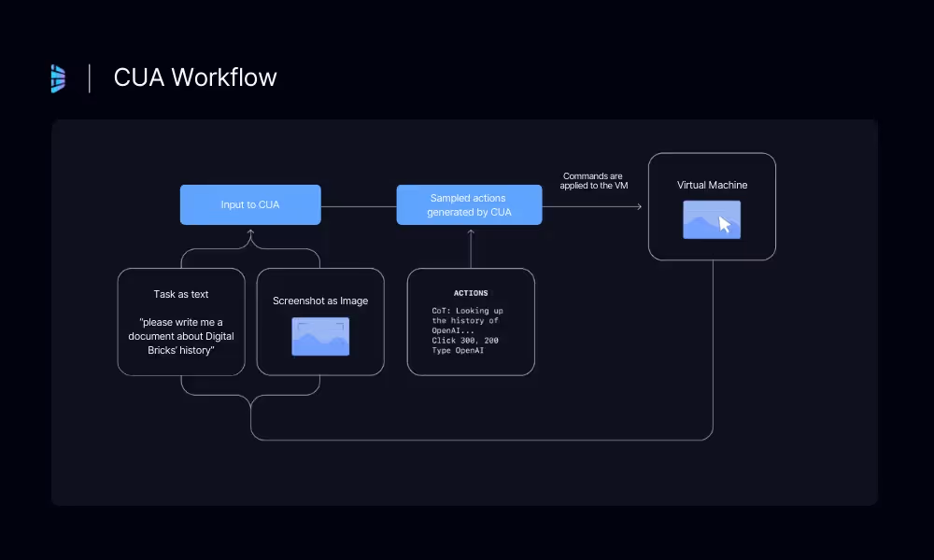Click the 'Task as text' heading
934x560 pixels.
(x=181, y=294)
